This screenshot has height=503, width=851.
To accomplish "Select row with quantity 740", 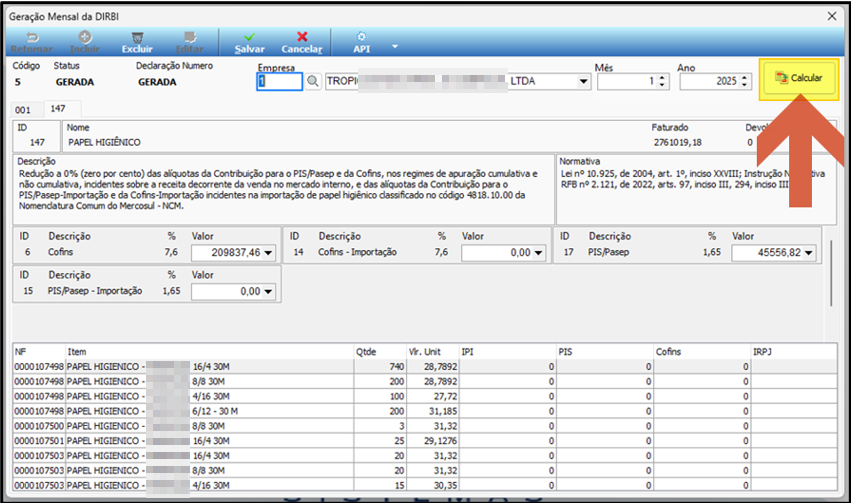I will click(x=424, y=367).
